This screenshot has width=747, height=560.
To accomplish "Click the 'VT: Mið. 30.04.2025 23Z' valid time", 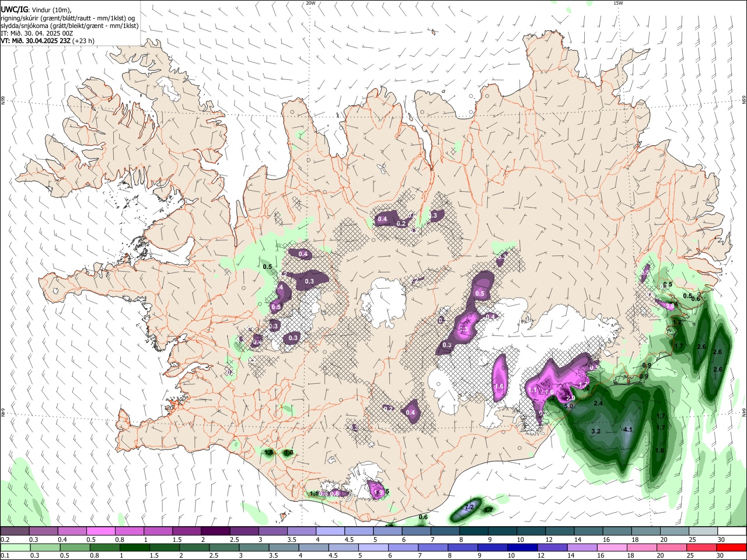I will tap(35, 41).
